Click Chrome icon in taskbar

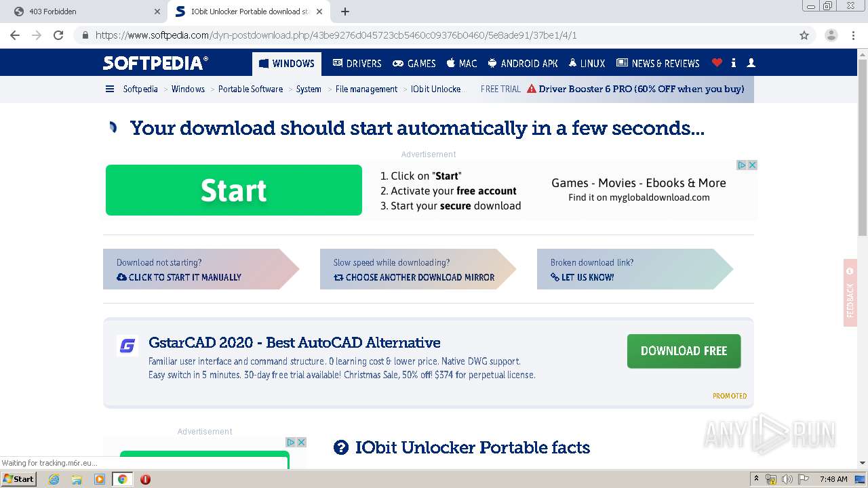point(122,479)
